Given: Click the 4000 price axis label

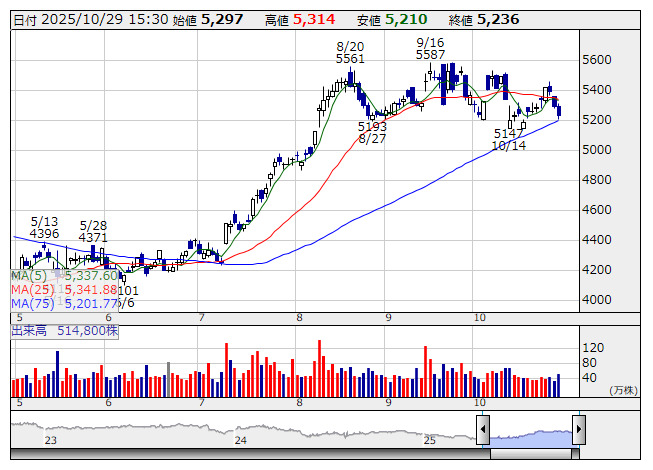Looking at the screenshot, I should [x=597, y=300].
